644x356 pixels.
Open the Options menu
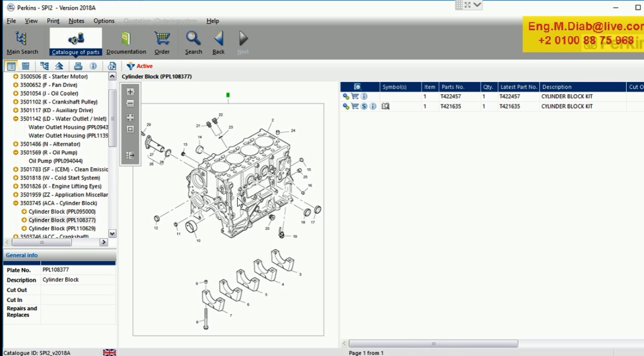point(104,21)
